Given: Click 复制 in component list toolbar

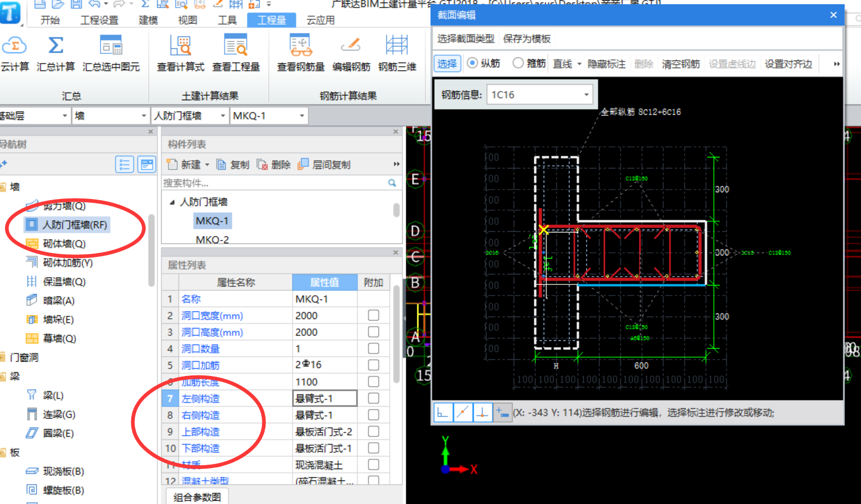Looking at the screenshot, I should 233,165.
